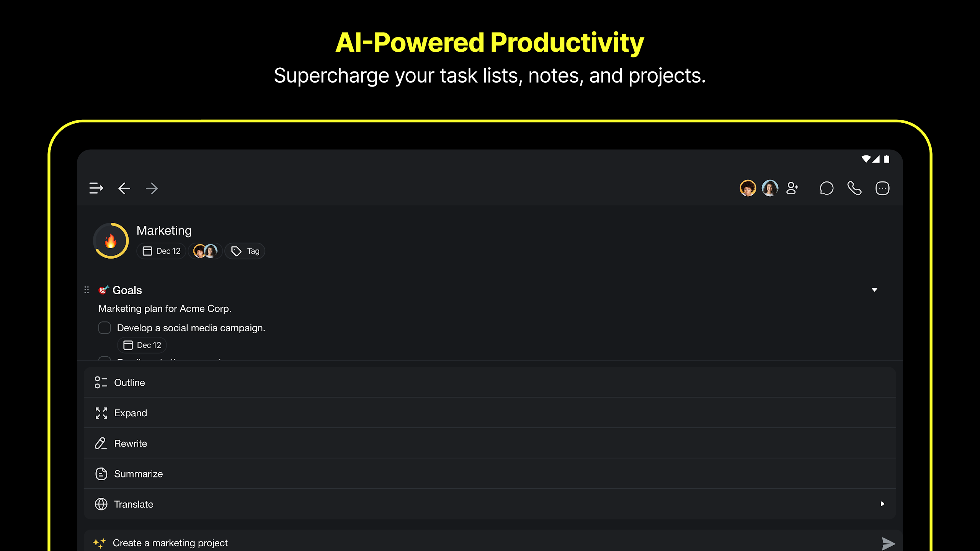
Task: Open the more options icon
Action: point(882,188)
